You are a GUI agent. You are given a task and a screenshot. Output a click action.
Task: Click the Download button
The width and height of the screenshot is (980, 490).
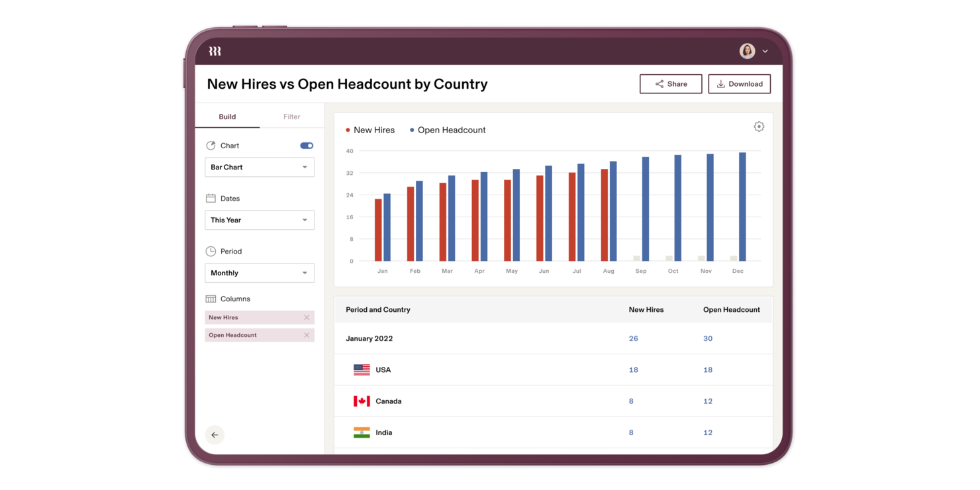click(x=740, y=83)
